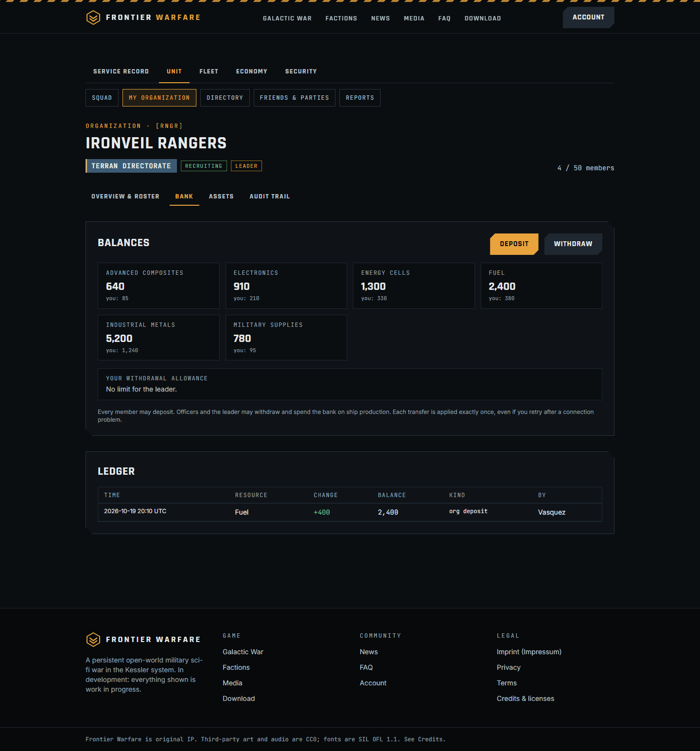Open Download in top navigation

pos(483,18)
